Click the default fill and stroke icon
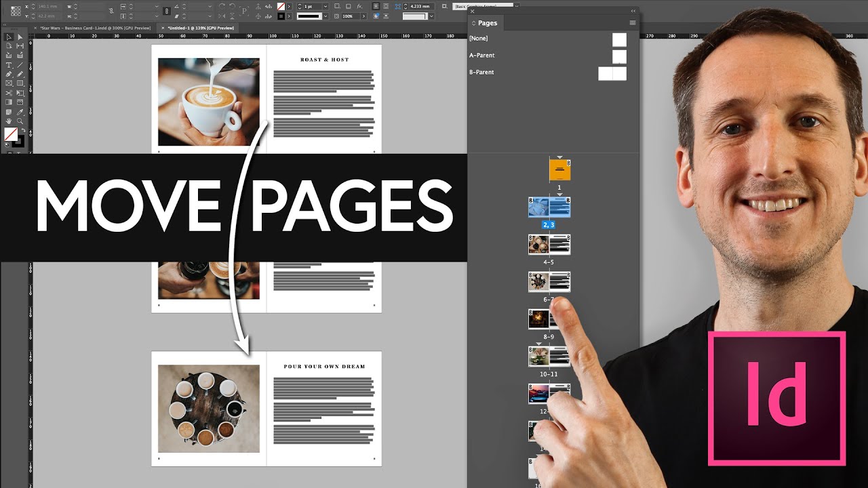 click(7, 144)
